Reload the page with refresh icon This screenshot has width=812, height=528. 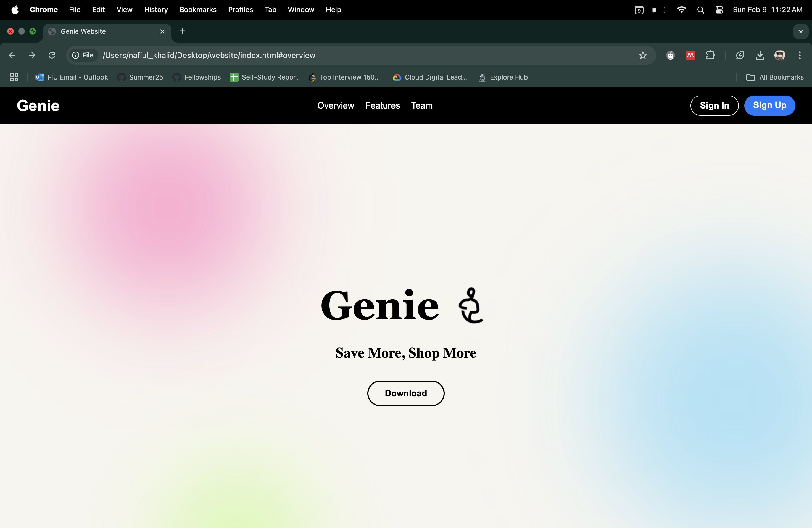coord(52,55)
